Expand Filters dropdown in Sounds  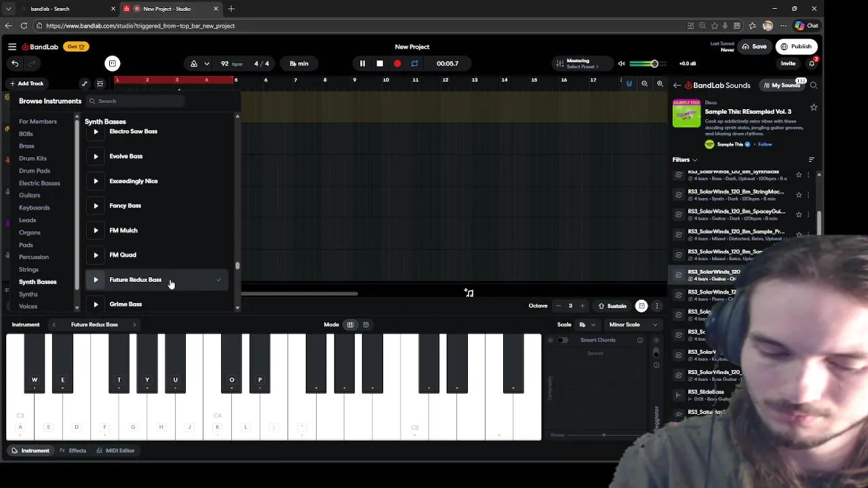click(685, 160)
